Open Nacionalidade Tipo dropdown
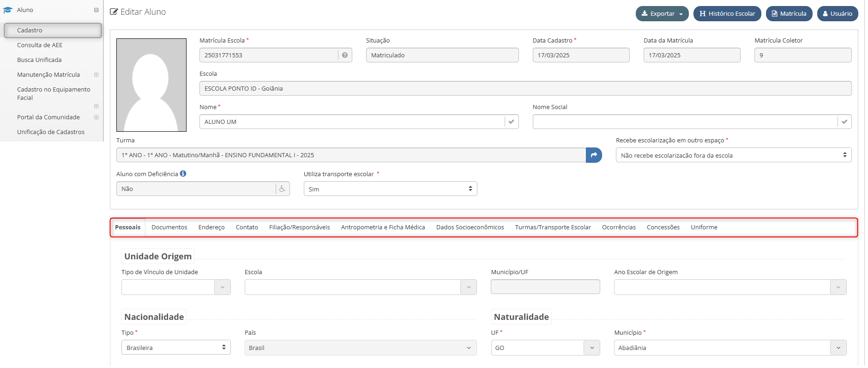This screenshot has height=368, width=868. coord(176,347)
